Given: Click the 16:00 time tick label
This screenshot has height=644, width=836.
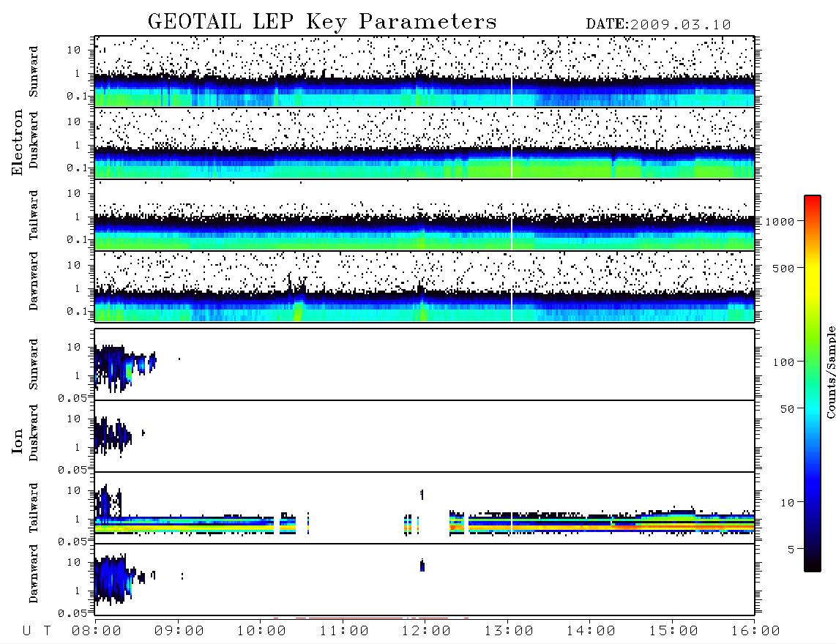Looking at the screenshot, I should [755, 632].
